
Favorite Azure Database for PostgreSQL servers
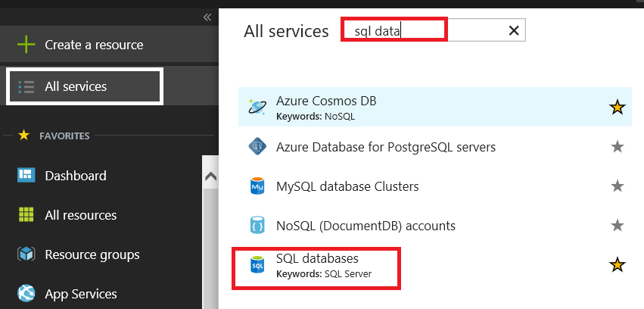tap(618, 147)
